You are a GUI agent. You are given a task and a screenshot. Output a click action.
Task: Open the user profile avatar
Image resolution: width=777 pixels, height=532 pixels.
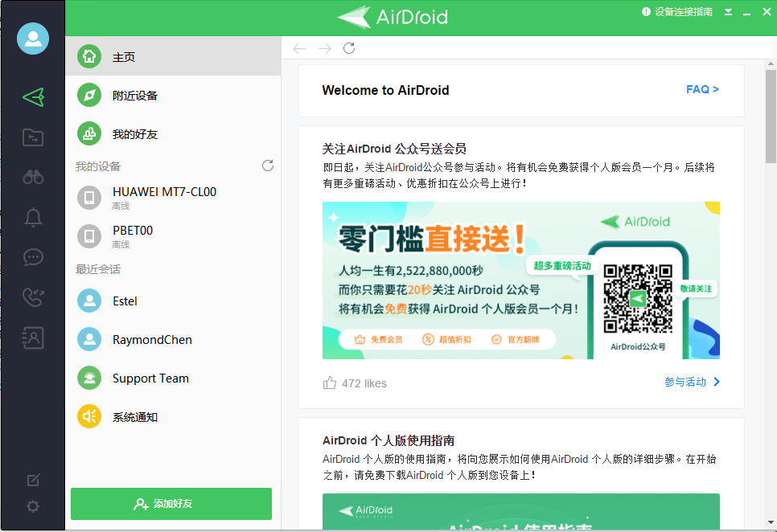tap(33, 39)
